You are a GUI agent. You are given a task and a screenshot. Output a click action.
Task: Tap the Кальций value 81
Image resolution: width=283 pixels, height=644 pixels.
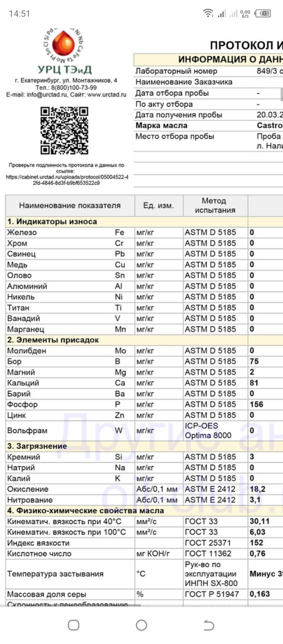pos(254,383)
